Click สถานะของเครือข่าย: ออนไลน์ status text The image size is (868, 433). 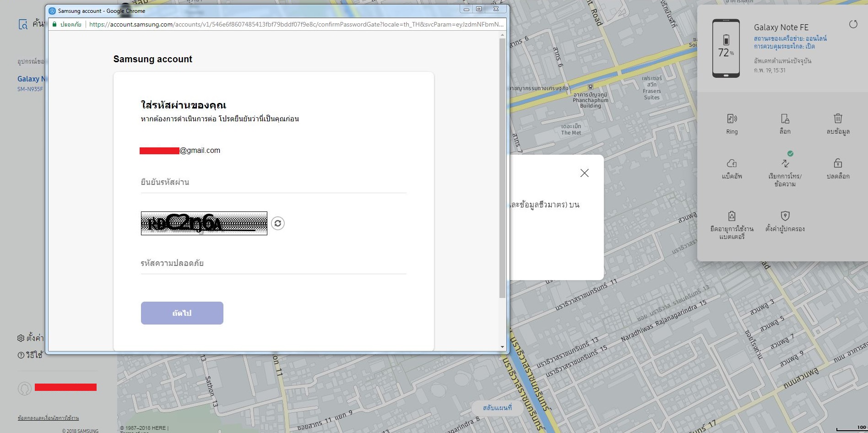[790, 38]
